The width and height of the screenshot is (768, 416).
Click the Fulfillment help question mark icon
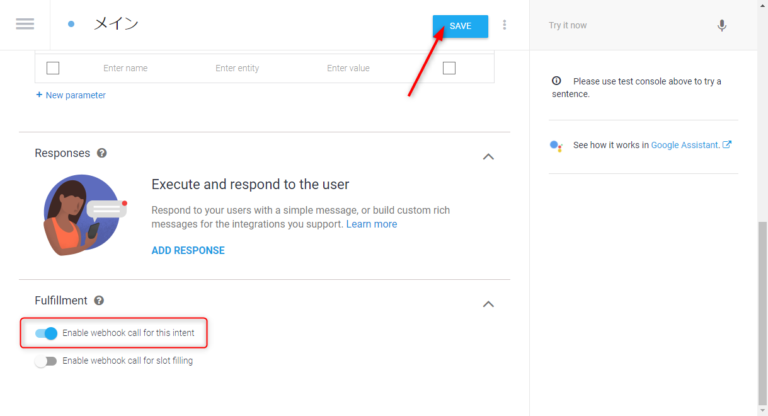[x=99, y=301]
